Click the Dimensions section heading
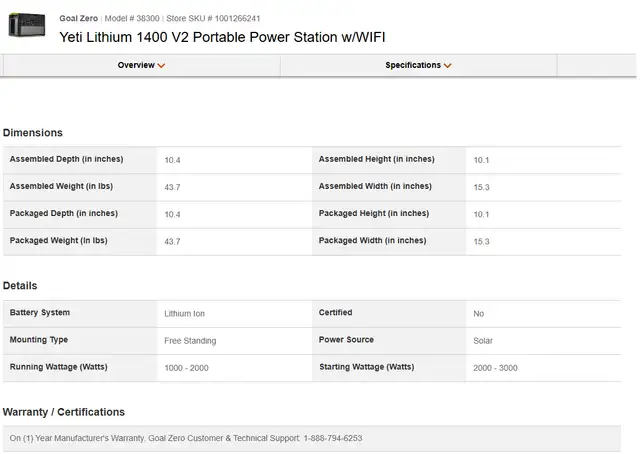The width and height of the screenshot is (640, 454). click(33, 133)
